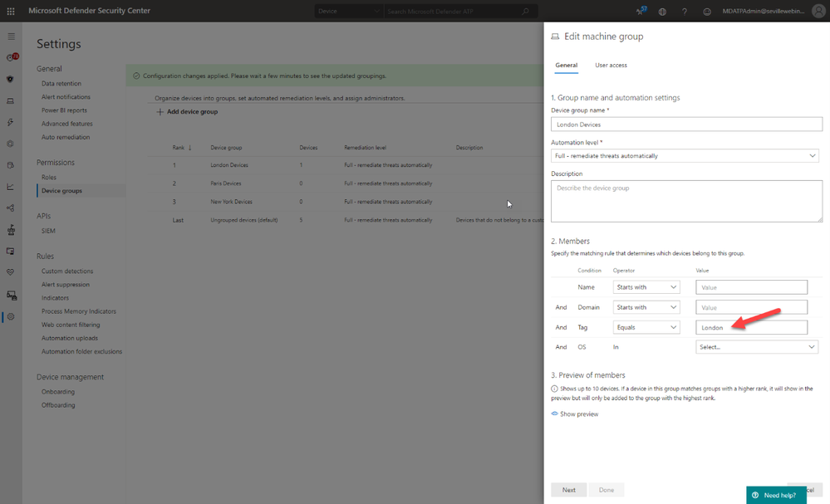Viewport: 830px width, 504px height.
Task: Open the help question mark icon
Action: click(x=685, y=11)
